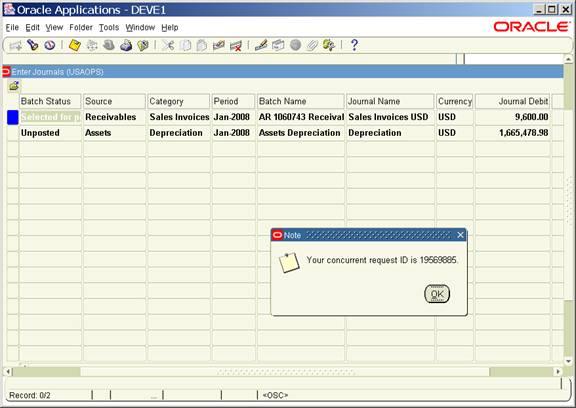Click the Receivables source cell

tap(115, 117)
